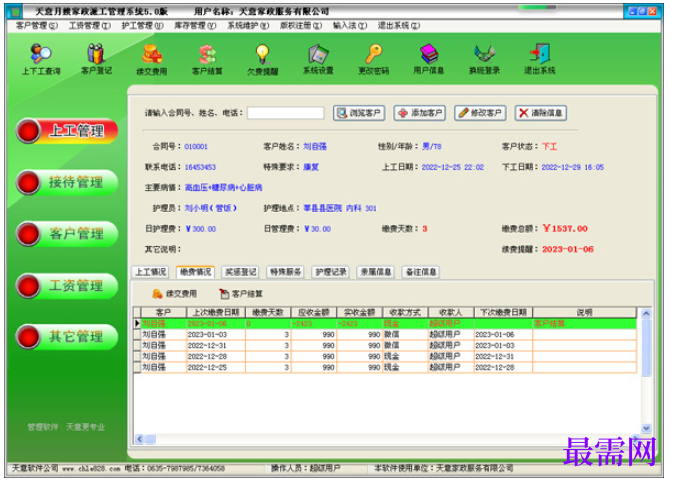
Task: Click the 续费提醒 date 2023-01-06
Action: (x=568, y=249)
